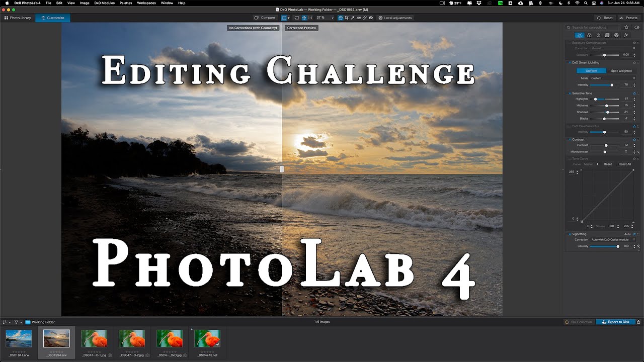Screen dimensions: 644x362
Task: Click Export to Disk
Action: point(615,322)
